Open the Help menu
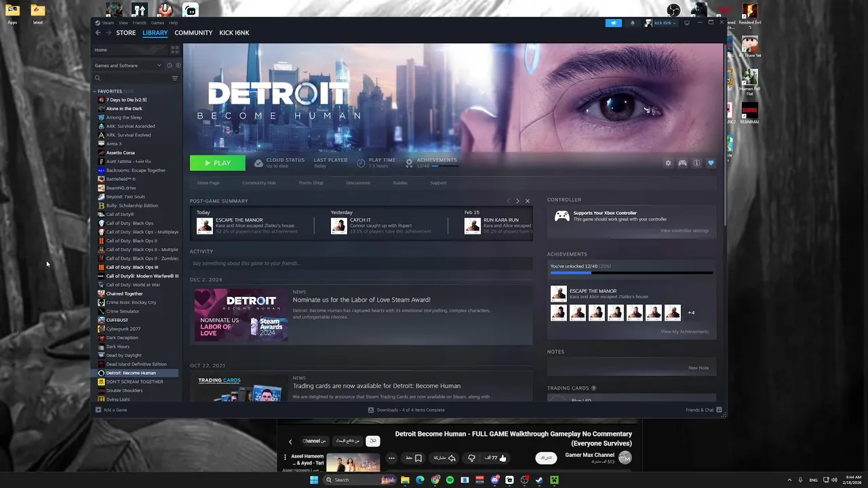868x488 pixels. [174, 23]
